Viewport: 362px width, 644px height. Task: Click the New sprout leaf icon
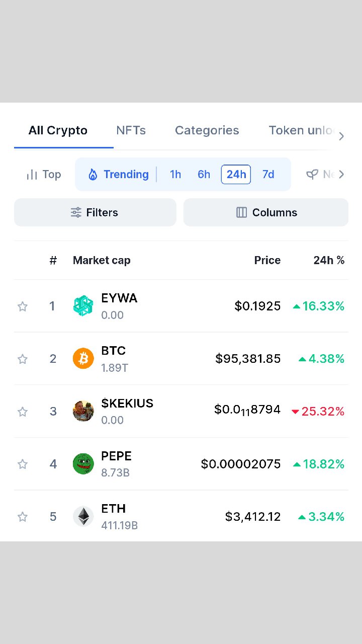[312, 175]
